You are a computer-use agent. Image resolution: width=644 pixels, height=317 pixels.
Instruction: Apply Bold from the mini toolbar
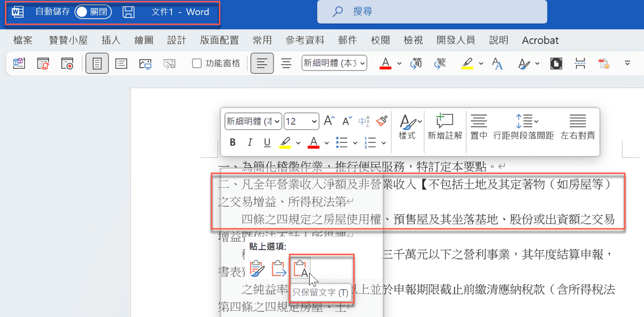tap(233, 142)
